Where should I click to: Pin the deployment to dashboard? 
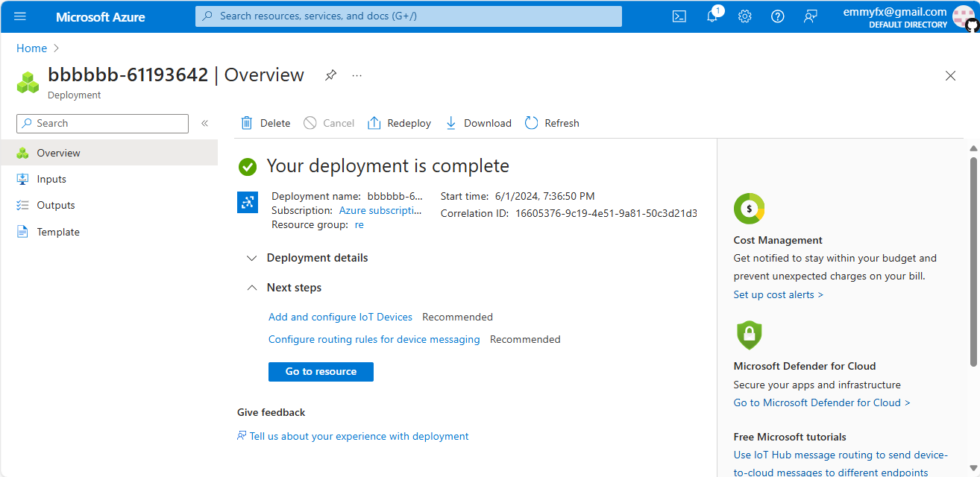point(330,75)
